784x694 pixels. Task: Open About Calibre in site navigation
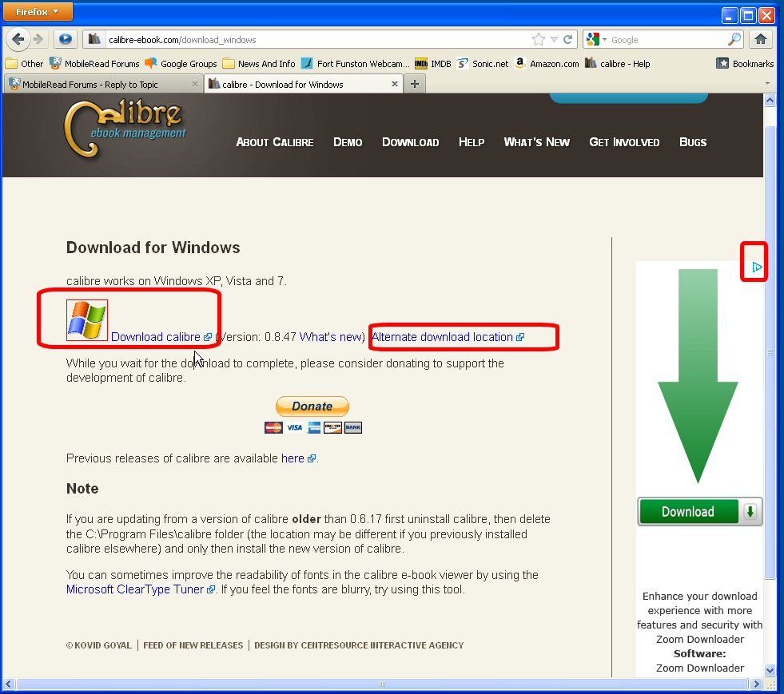274,142
